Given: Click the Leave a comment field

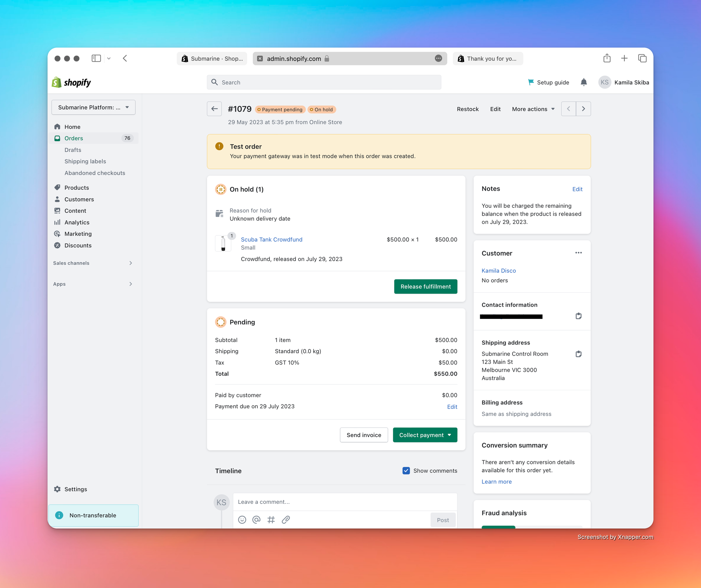Looking at the screenshot, I should 345,502.
